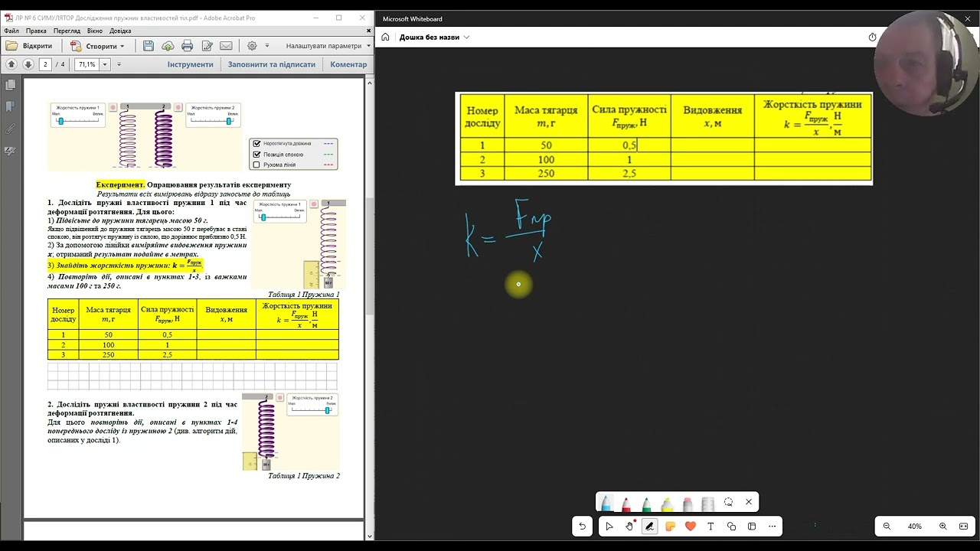
Task: Click the 40% zoom level in Whiteboard
Action: (914, 527)
